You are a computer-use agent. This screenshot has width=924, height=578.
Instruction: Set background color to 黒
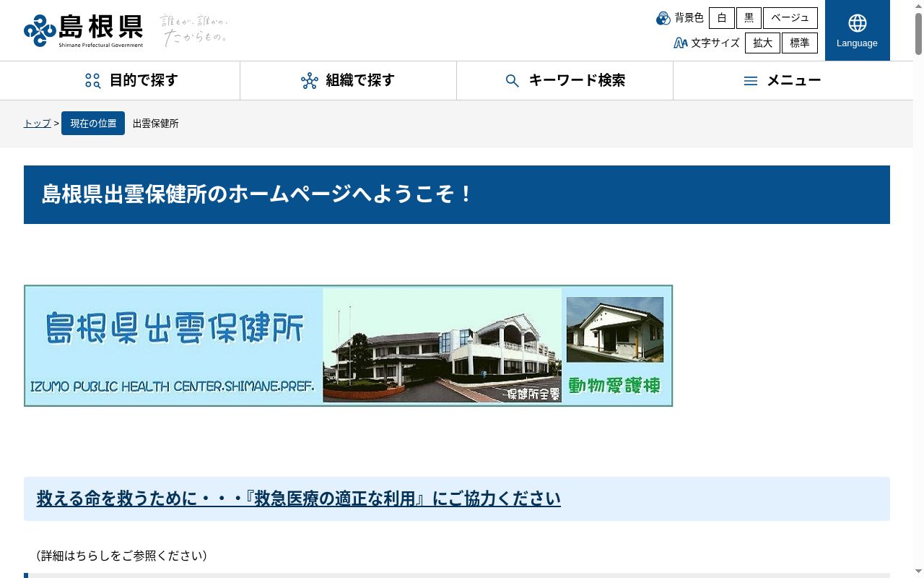pyautogui.click(x=749, y=18)
